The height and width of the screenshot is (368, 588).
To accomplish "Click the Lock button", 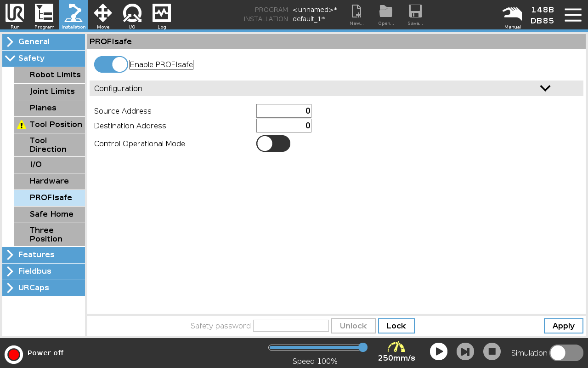I will point(396,326).
